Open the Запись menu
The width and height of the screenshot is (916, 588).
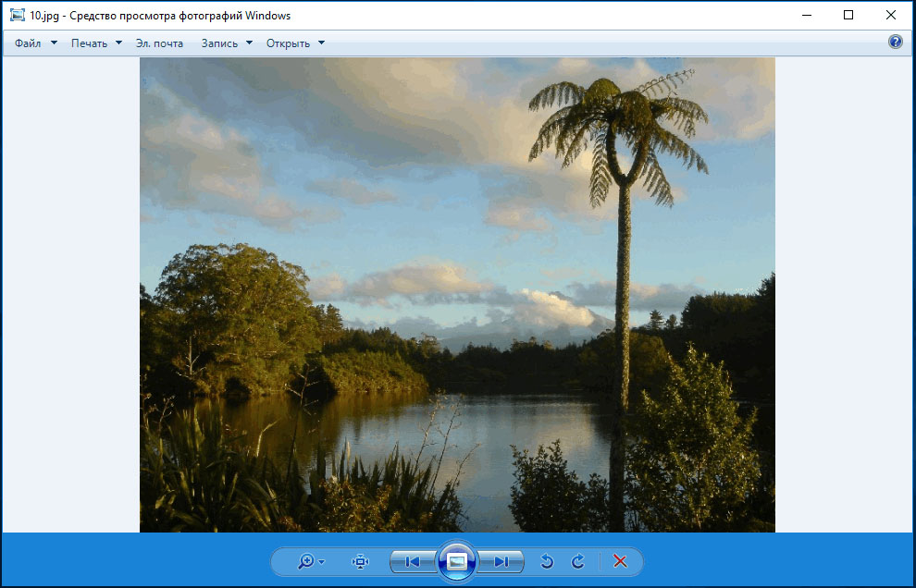coord(227,43)
